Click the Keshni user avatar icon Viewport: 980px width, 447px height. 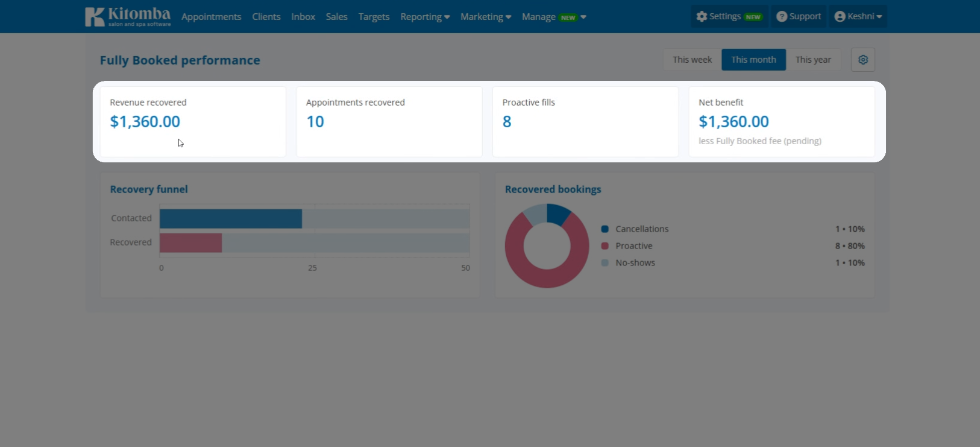[840, 17]
